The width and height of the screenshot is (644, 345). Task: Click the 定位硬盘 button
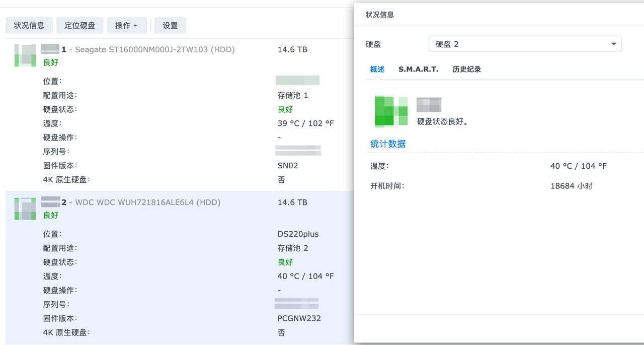[x=79, y=25]
